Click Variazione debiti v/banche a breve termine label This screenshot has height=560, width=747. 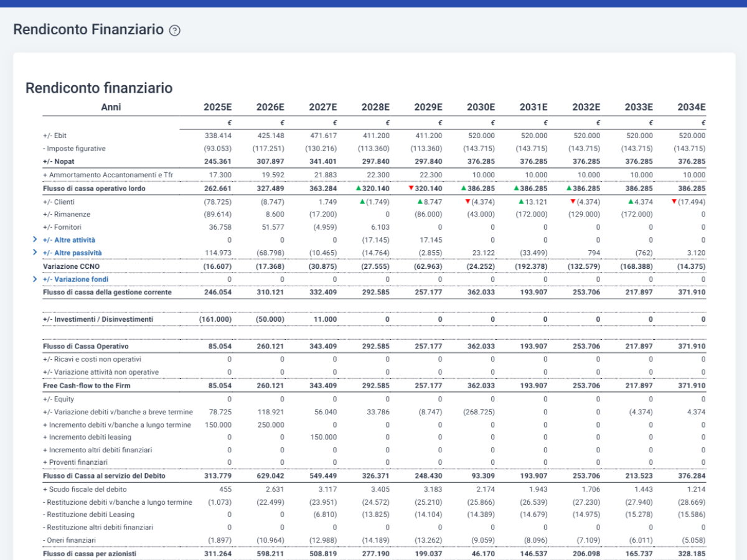(118, 412)
